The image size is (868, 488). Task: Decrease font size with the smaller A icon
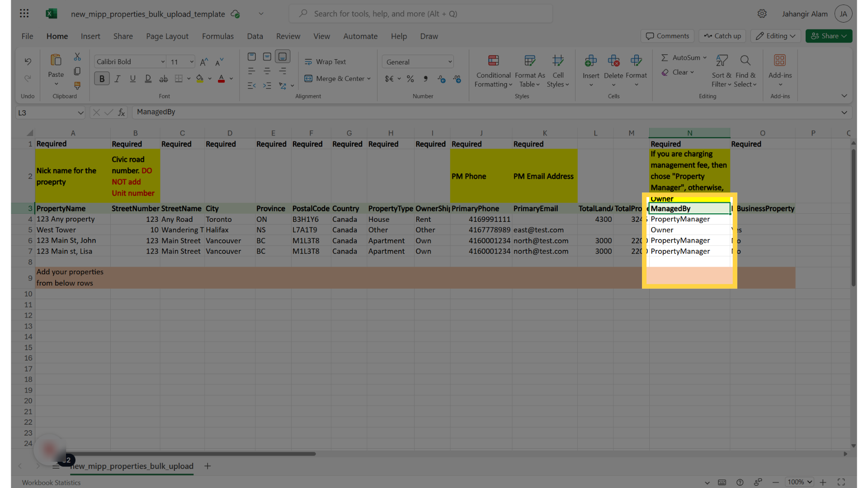click(x=219, y=62)
